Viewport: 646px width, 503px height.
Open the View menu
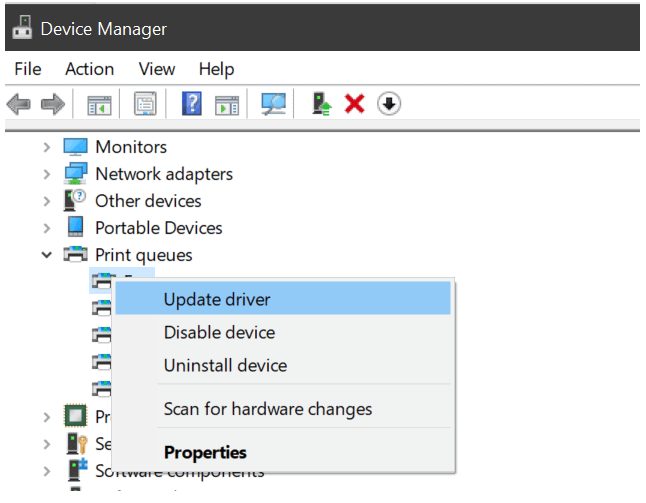coord(157,69)
